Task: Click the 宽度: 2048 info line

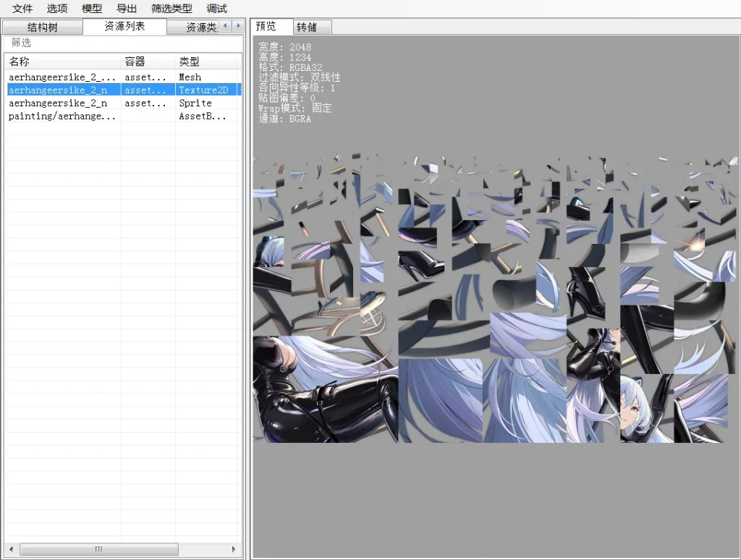Action: pos(285,47)
